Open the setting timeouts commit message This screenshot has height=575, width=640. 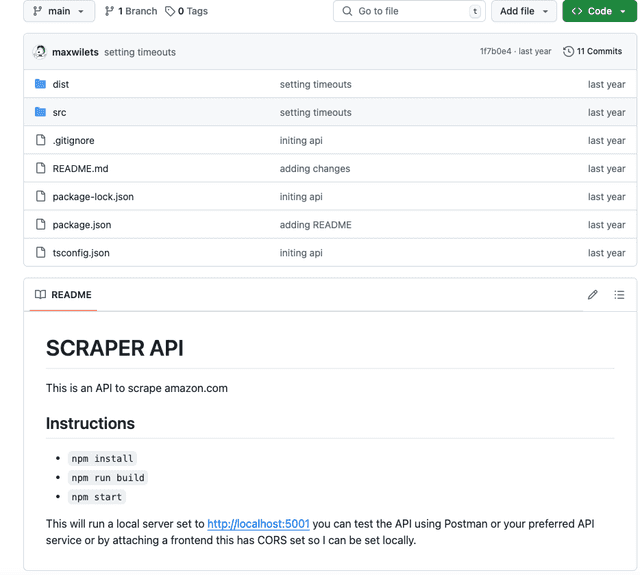[x=140, y=52]
